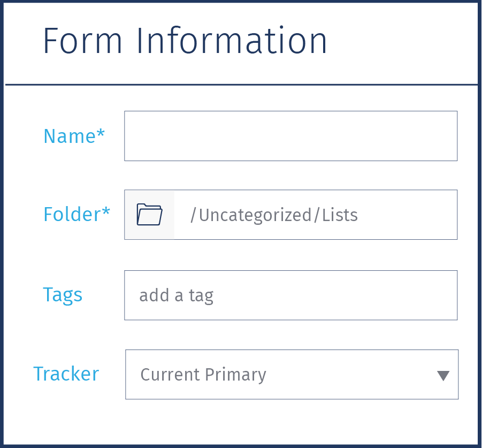Image resolution: width=482 pixels, height=448 pixels.
Task: Open the folder browser icon
Action: [149, 215]
